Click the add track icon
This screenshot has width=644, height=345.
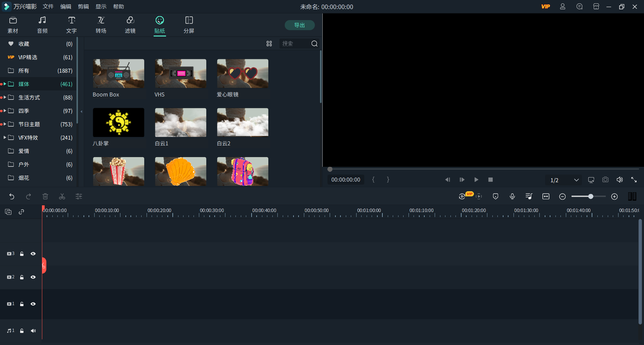click(8, 212)
